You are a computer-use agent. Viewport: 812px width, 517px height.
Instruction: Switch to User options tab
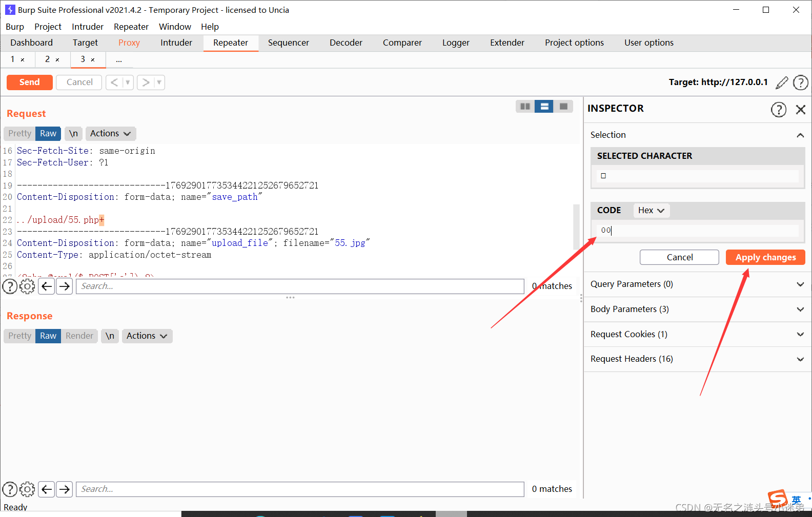point(649,43)
